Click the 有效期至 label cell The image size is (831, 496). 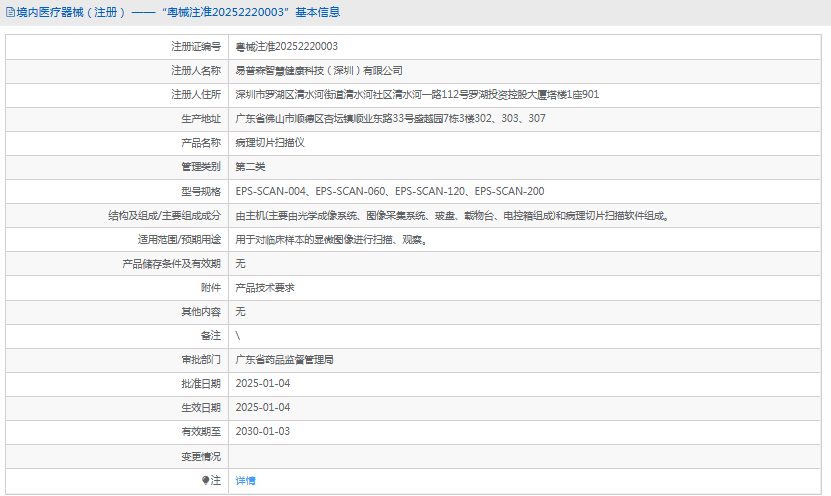pyautogui.click(x=117, y=432)
